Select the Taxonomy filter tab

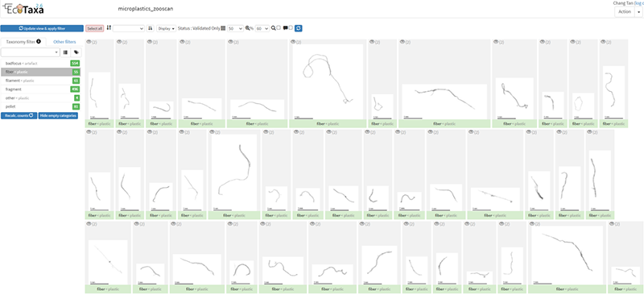click(23, 42)
